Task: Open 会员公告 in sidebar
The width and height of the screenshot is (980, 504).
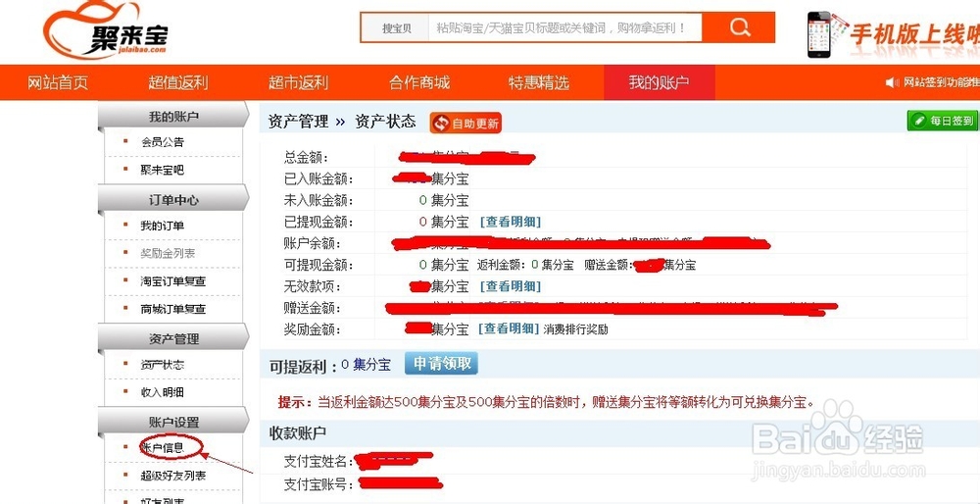Action: pyautogui.click(x=163, y=142)
